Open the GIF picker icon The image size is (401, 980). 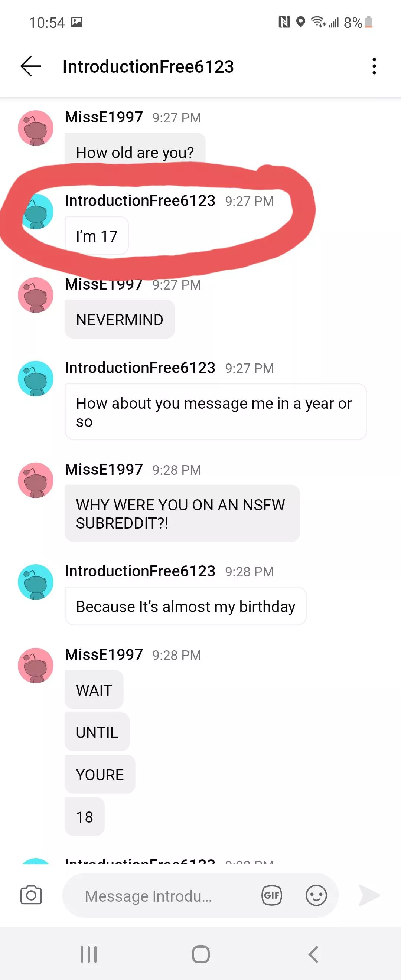271,895
